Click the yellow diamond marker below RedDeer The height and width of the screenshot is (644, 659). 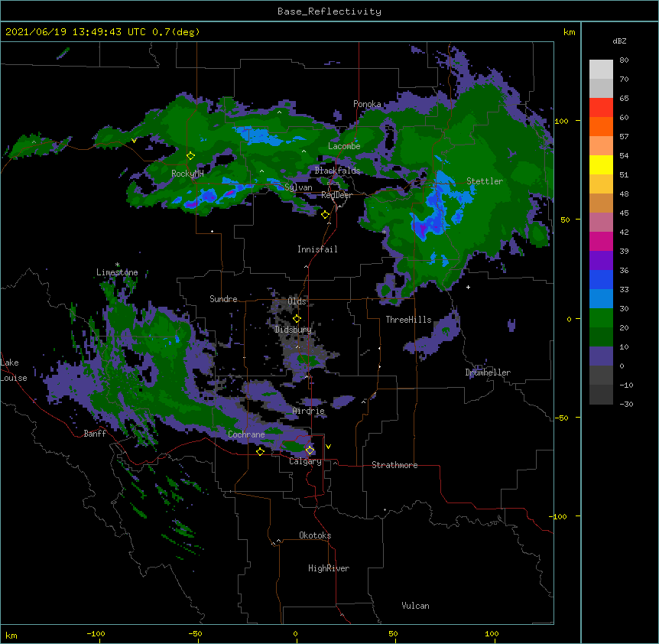pyautogui.click(x=326, y=215)
